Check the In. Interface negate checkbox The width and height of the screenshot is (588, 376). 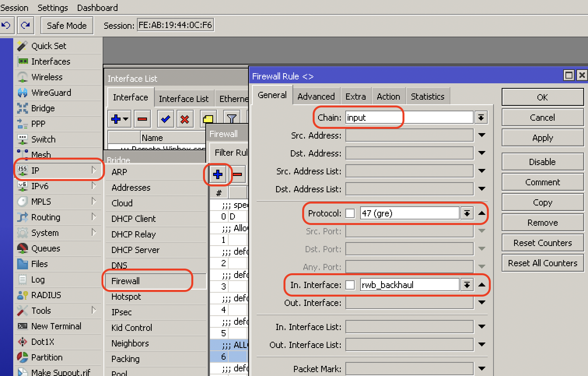tap(350, 285)
